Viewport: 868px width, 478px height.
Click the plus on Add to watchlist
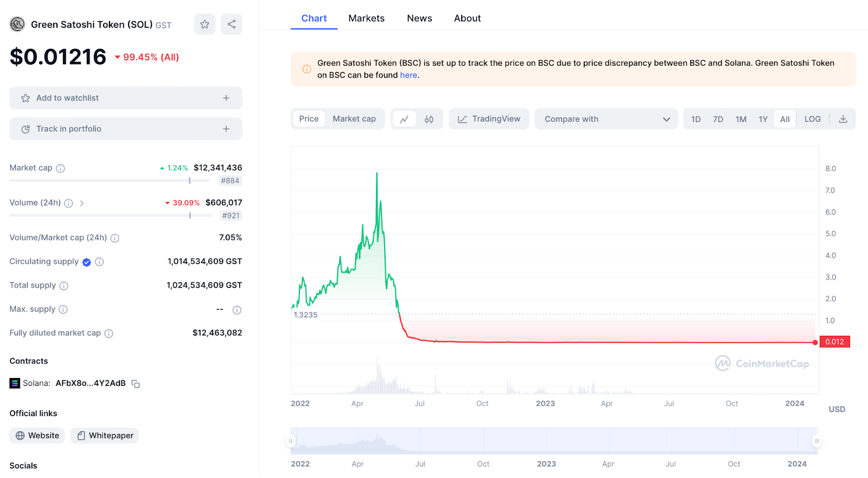click(226, 98)
